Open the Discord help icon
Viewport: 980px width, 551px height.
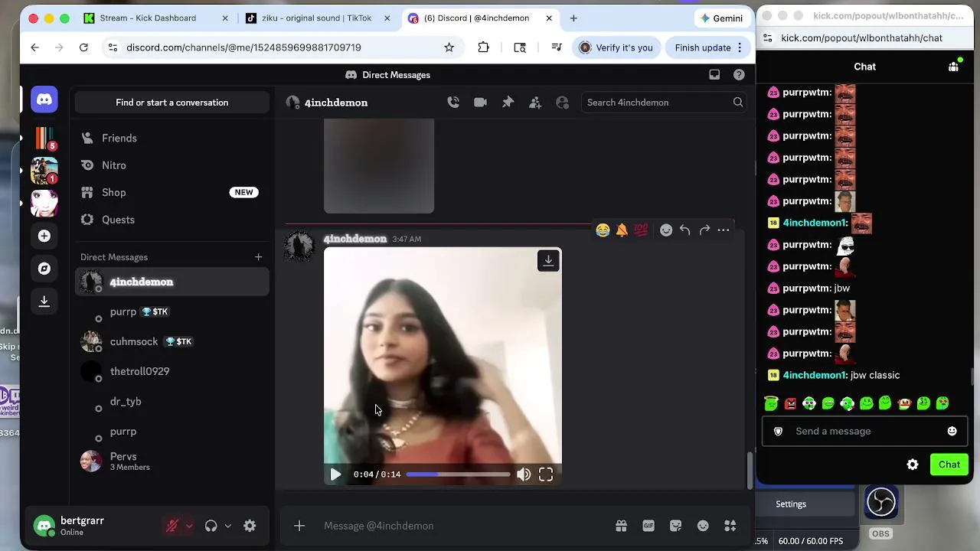point(739,75)
